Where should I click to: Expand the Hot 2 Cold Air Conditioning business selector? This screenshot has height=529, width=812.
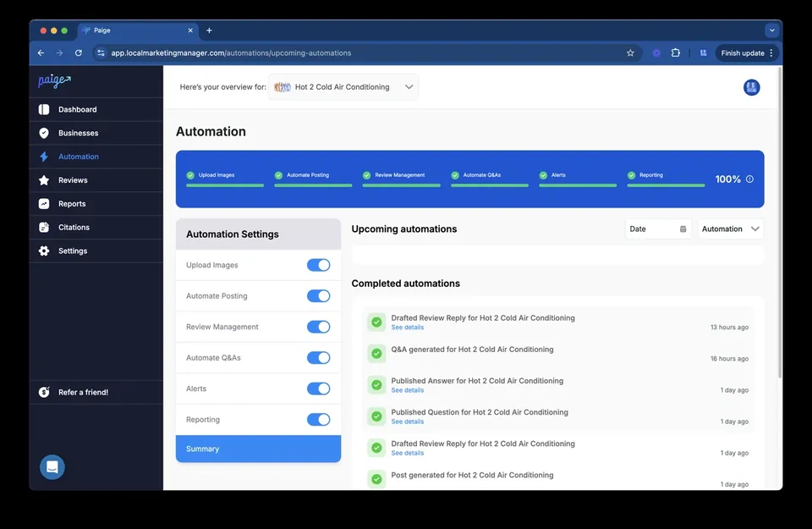tap(343, 87)
